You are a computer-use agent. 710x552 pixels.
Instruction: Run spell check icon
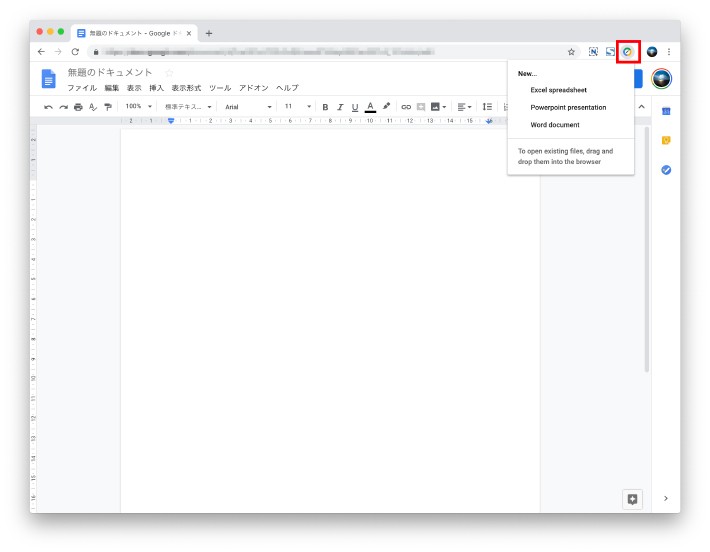pyautogui.click(x=93, y=107)
